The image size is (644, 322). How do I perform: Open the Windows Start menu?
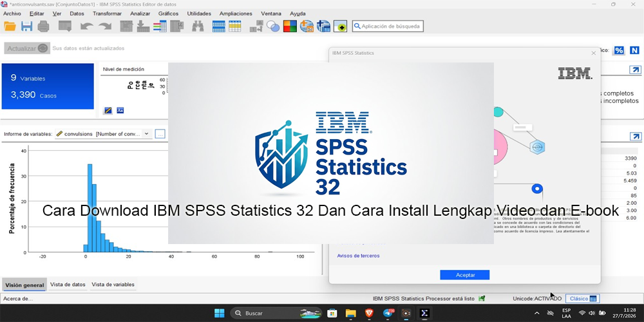click(x=220, y=313)
